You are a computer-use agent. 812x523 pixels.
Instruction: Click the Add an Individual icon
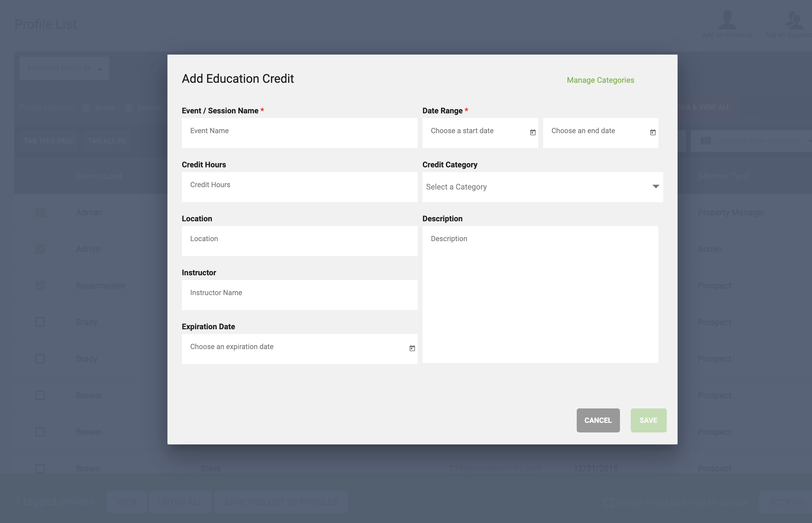click(727, 20)
